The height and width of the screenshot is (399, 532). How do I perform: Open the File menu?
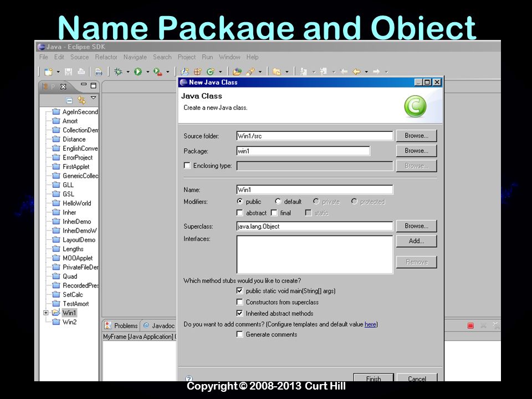click(44, 57)
